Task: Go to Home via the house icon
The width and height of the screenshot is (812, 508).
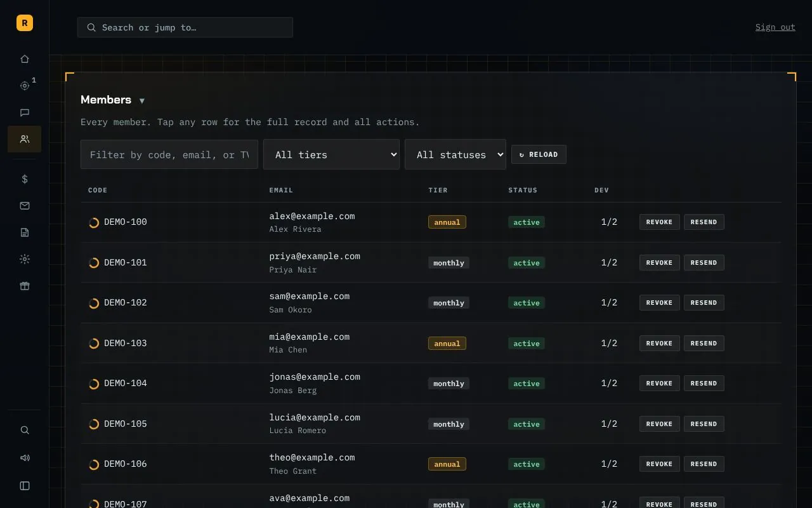Action: click(x=25, y=59)
